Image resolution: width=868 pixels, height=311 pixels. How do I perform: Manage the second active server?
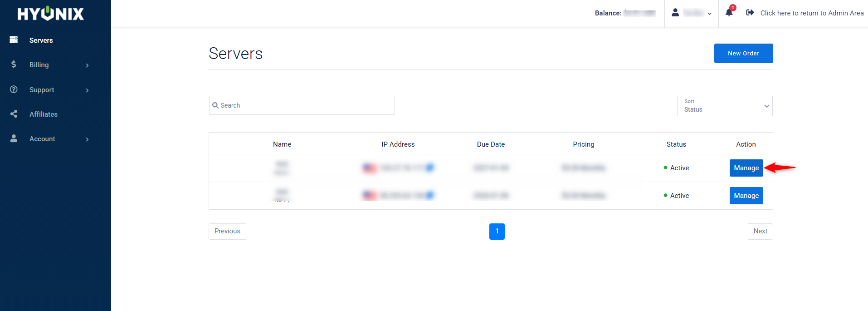pos(746,196)
